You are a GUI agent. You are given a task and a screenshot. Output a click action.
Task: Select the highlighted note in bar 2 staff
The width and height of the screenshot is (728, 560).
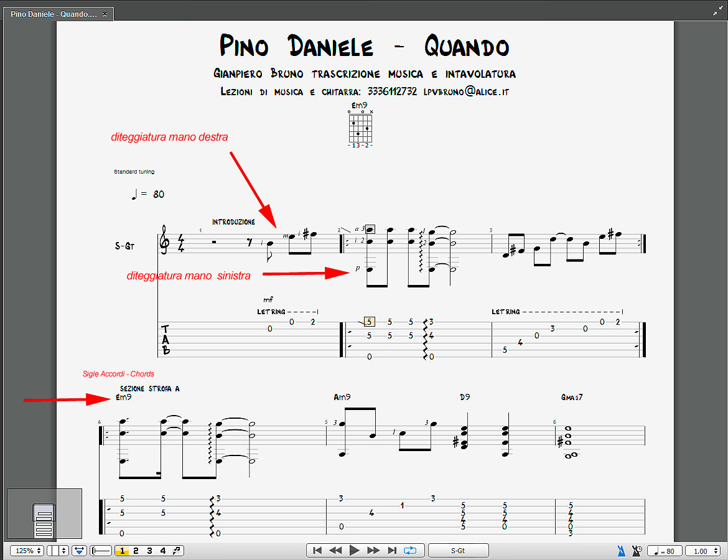coord(370,230)
